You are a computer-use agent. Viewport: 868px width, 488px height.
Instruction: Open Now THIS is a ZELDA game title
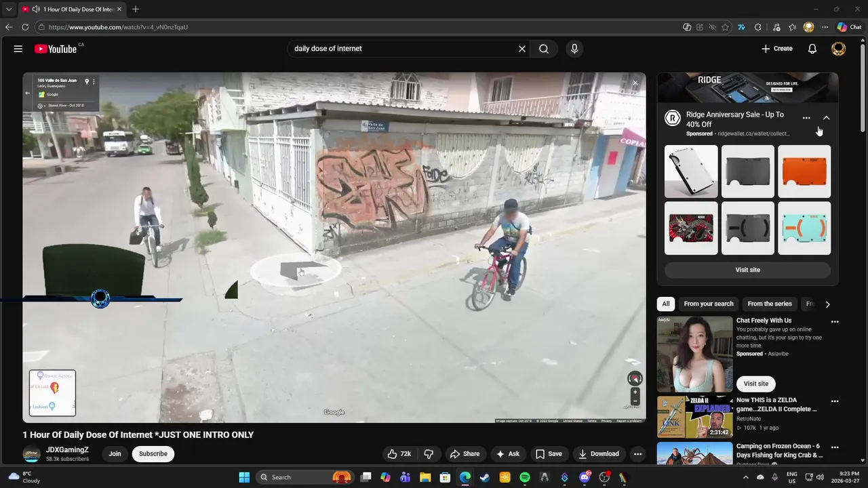[776, 405]
